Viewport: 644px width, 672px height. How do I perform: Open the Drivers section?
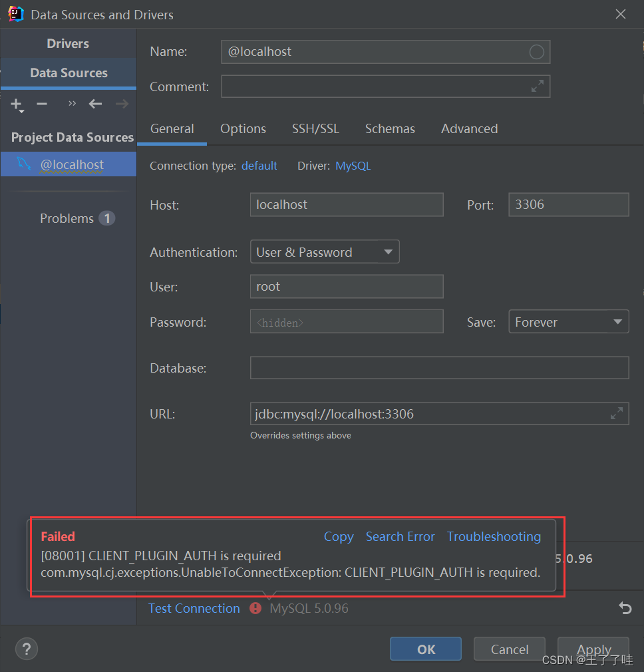pyautogui.click(x=67, y=43)
